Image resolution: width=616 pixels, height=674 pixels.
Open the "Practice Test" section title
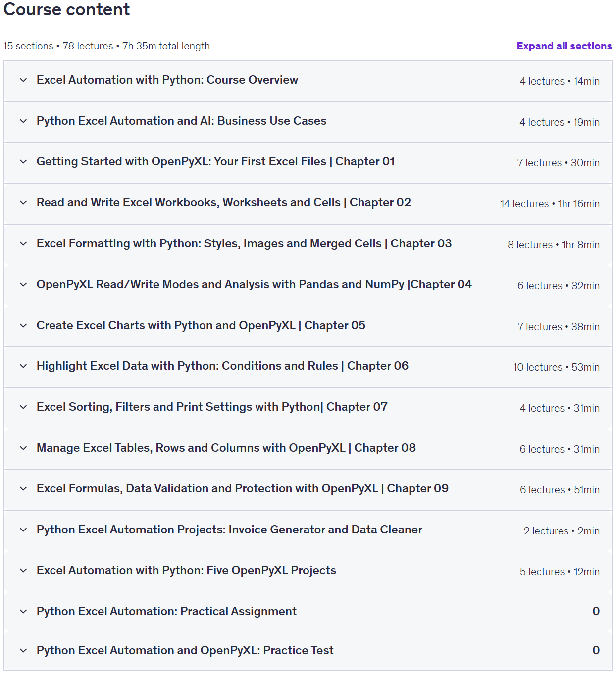tap(185, 651)
